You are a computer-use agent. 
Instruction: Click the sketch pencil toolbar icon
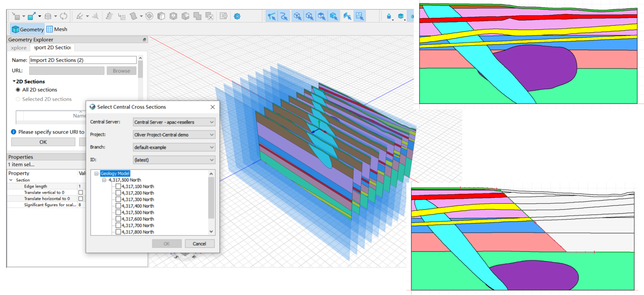pyautogui.click(x=80, y=16)
